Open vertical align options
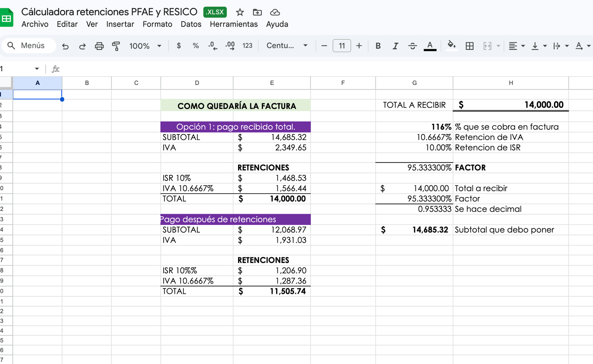Image resolution: width=593 pixels, height=364 pixels. 539,46
